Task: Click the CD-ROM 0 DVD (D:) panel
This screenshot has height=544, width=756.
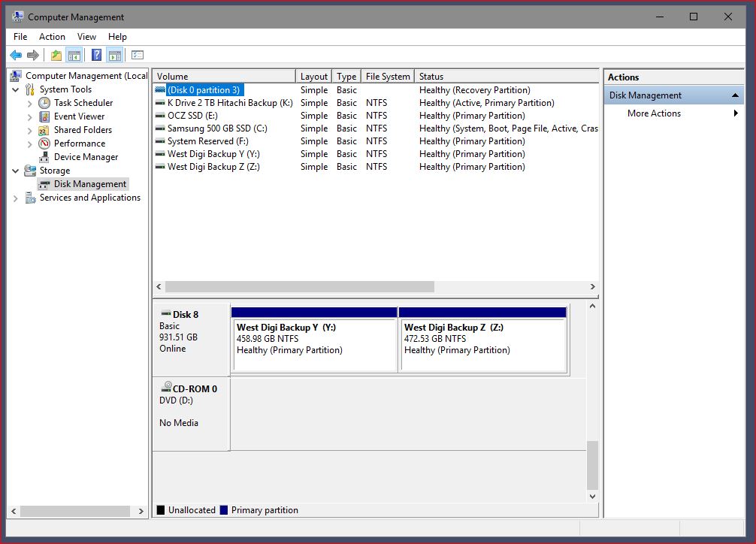Action: pyautogui.click(x=192, y=414)
